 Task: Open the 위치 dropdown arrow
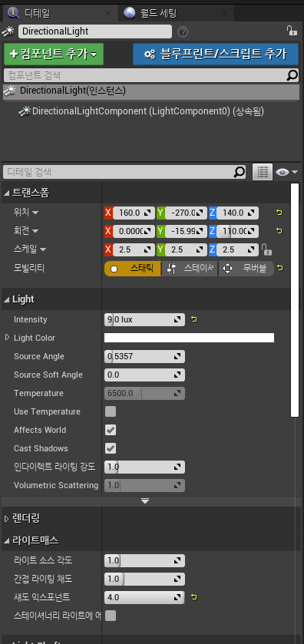(x=35, y=213)
